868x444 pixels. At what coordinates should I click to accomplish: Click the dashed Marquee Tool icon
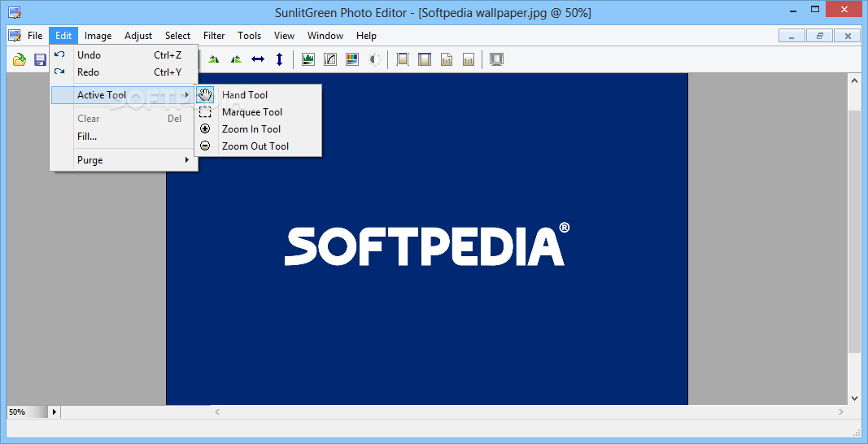(x=205, y=112)
